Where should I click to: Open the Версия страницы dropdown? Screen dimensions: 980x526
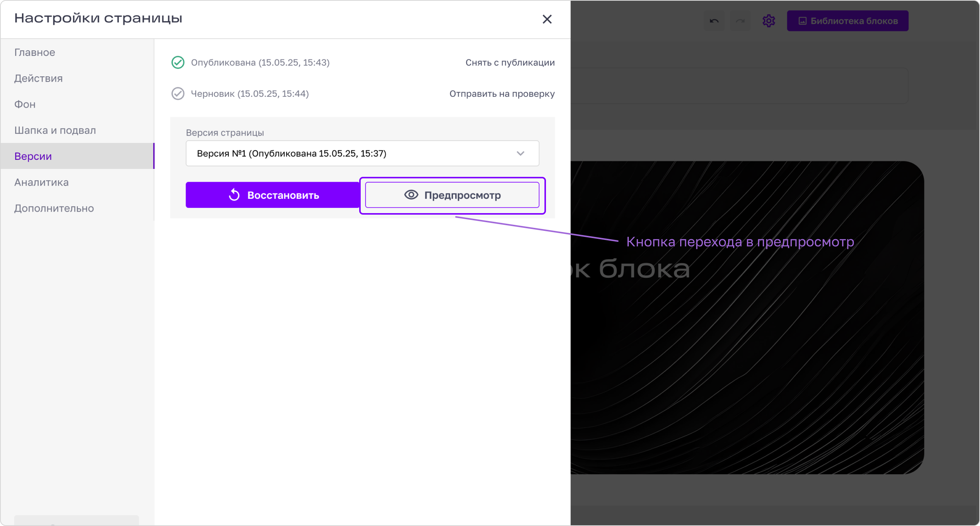pos(362,153)
